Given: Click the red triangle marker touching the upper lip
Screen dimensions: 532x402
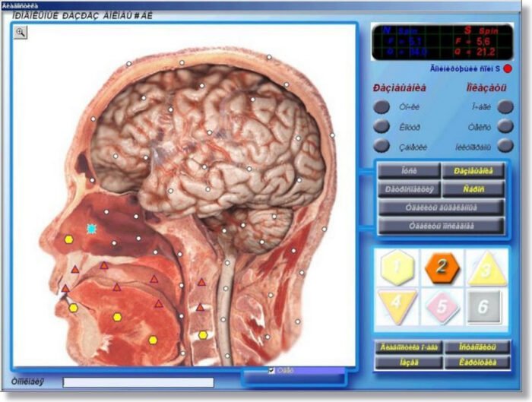Looking at the screenshot, I should [65, 289].
